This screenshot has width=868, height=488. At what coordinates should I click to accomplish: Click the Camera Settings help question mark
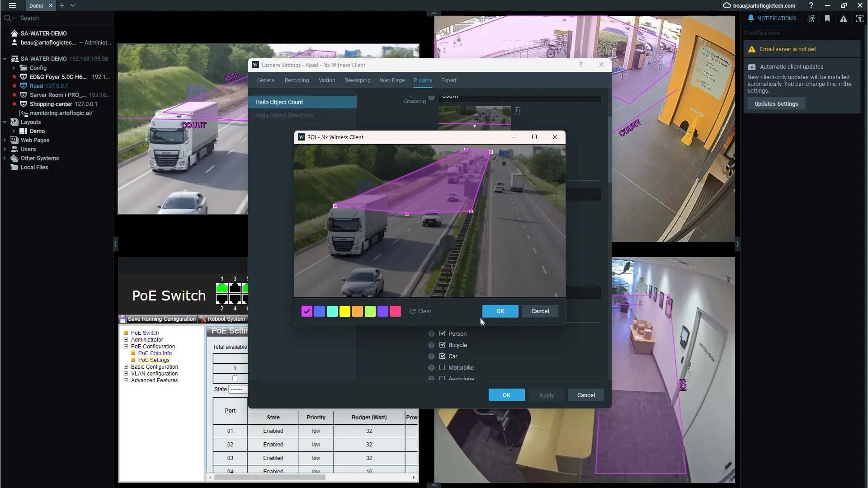click(581, 65)
